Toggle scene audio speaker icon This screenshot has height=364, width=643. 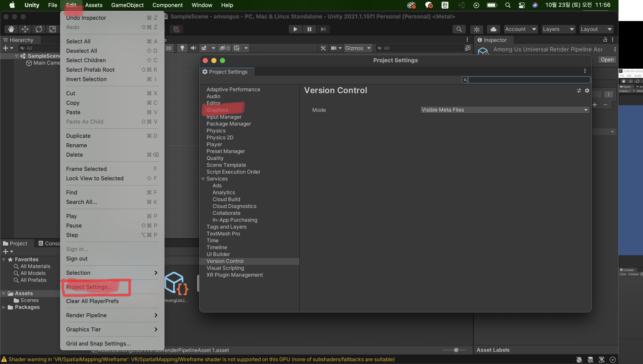[x=193, y=48]
